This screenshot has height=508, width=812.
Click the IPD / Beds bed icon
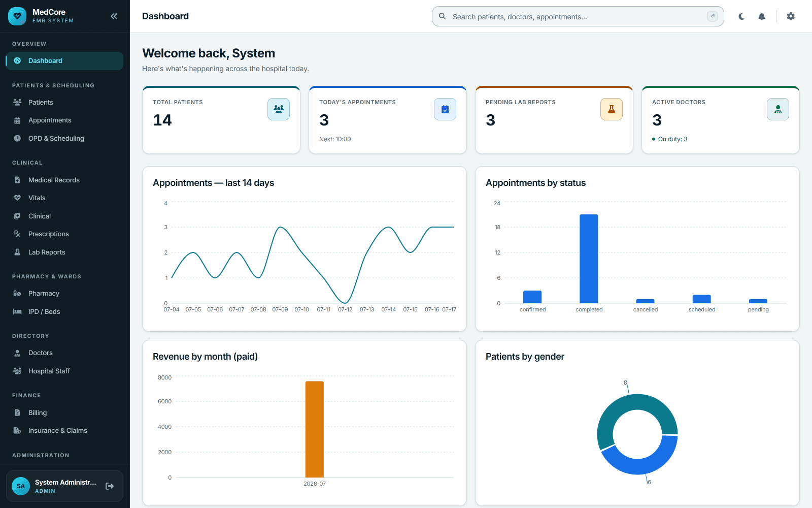[17, 311]
